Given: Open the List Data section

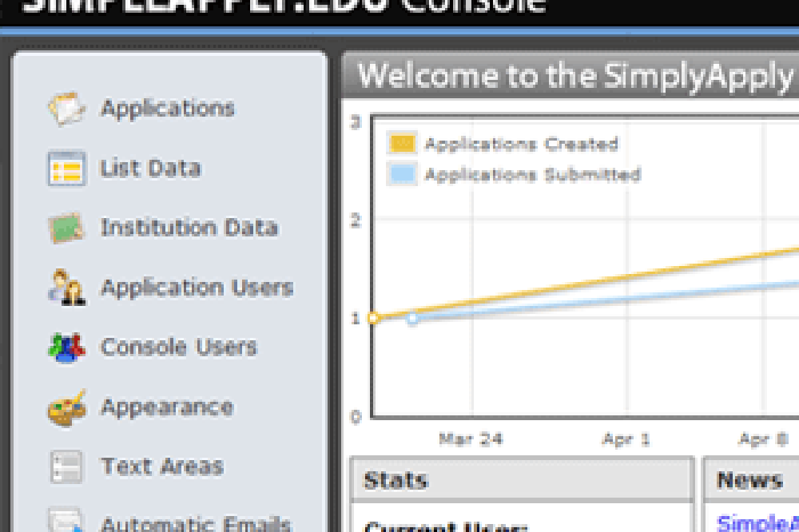Looking at the screenshot, I should coord(151,169).
